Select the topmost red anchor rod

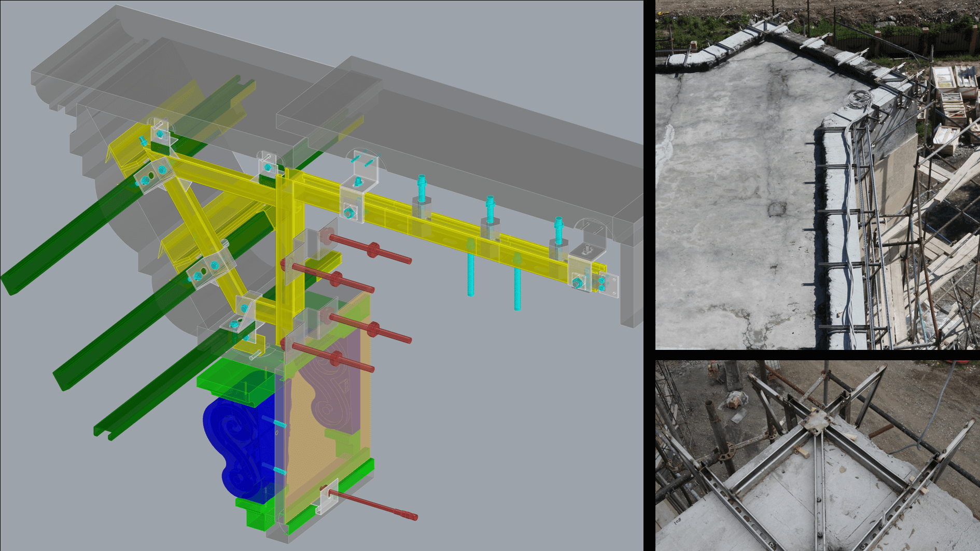click(x=371, y=249)
